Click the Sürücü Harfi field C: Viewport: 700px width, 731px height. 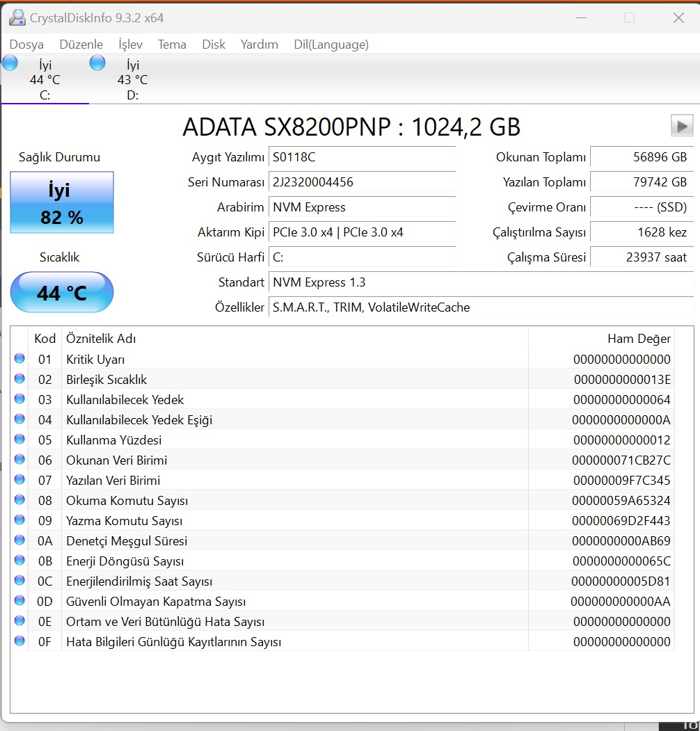[363, 257]
